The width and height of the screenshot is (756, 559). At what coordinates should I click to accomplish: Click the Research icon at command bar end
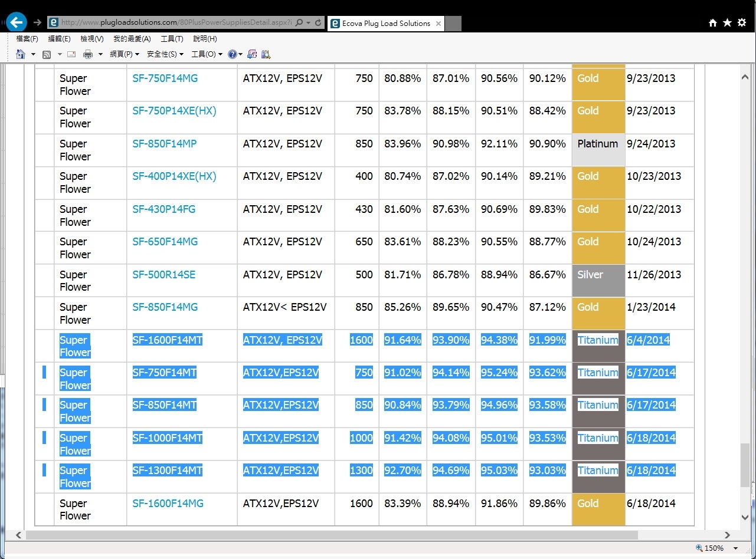(x=266, y=54)
